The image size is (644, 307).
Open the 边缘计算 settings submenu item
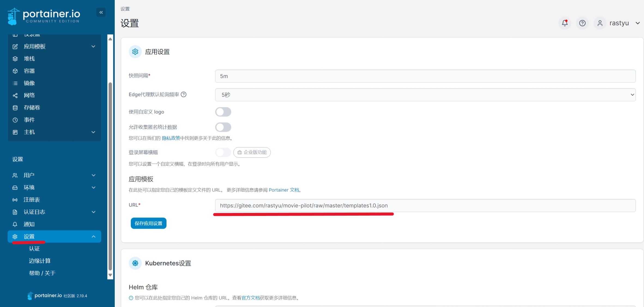(x=40, y=261)
